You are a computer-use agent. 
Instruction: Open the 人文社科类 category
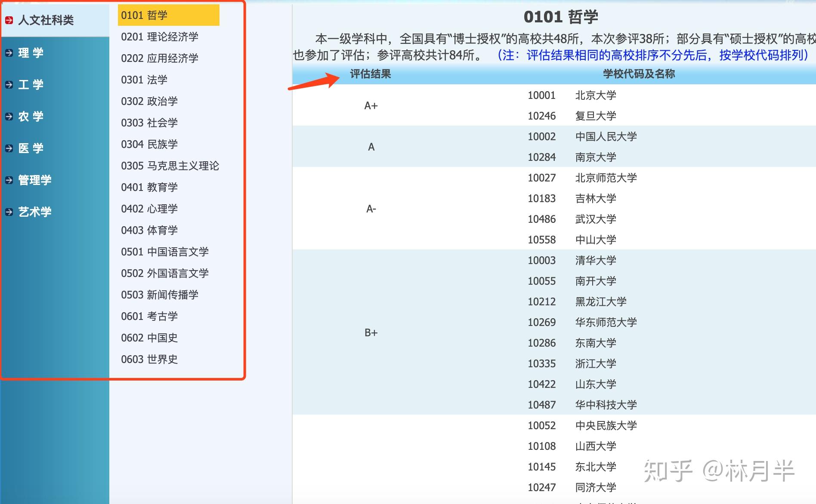click(x=46, y=20)
